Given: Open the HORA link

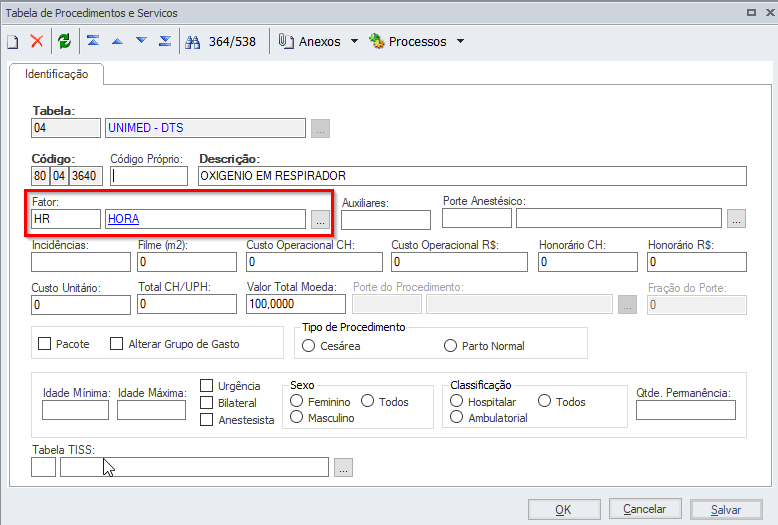Looking at the screenshot, I should 124,219.
